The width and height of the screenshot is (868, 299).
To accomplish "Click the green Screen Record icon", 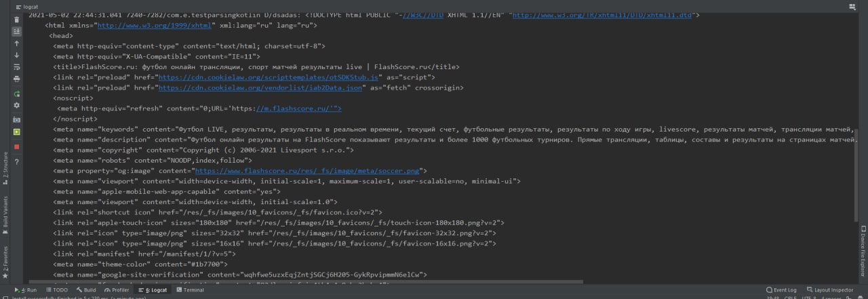I will (x=17, y=132).
